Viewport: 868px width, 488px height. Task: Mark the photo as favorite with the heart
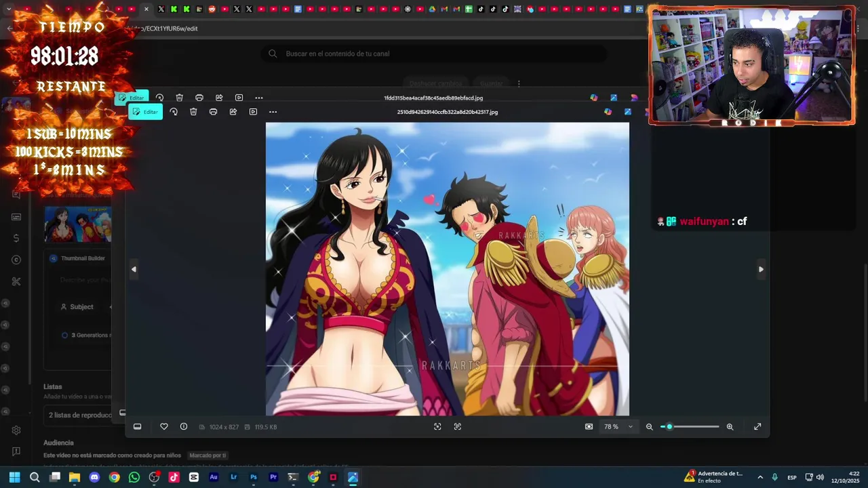click(x=164, y=426)
